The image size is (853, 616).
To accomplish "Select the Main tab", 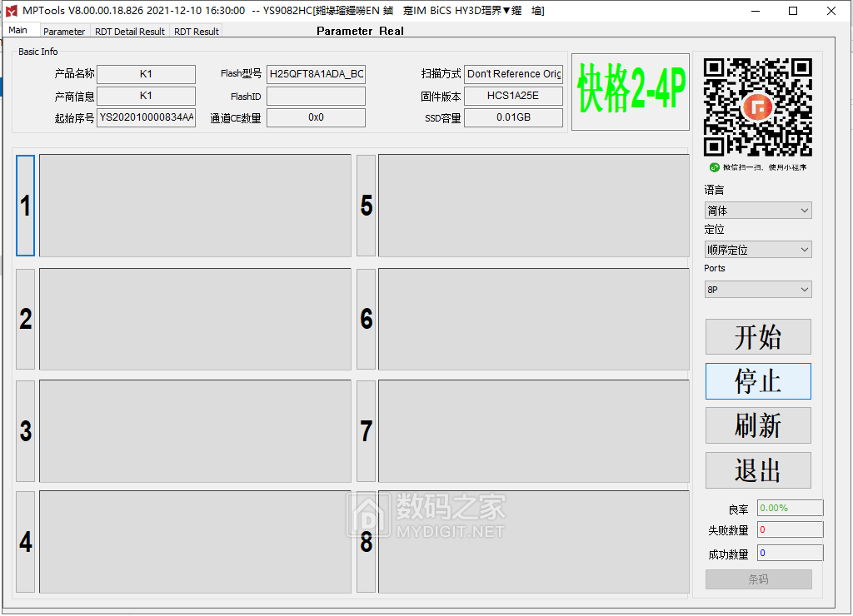I will pyautogui.click(x=19, y=29).
